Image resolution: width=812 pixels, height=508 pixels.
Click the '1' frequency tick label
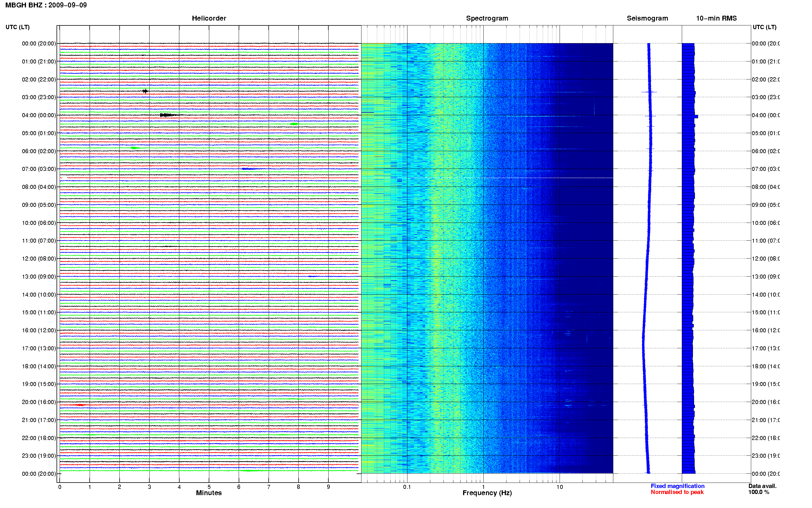tap(483, 487)
